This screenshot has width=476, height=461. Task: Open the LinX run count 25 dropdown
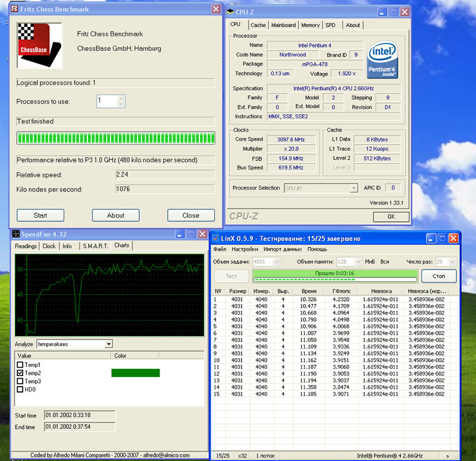(452, 262)
